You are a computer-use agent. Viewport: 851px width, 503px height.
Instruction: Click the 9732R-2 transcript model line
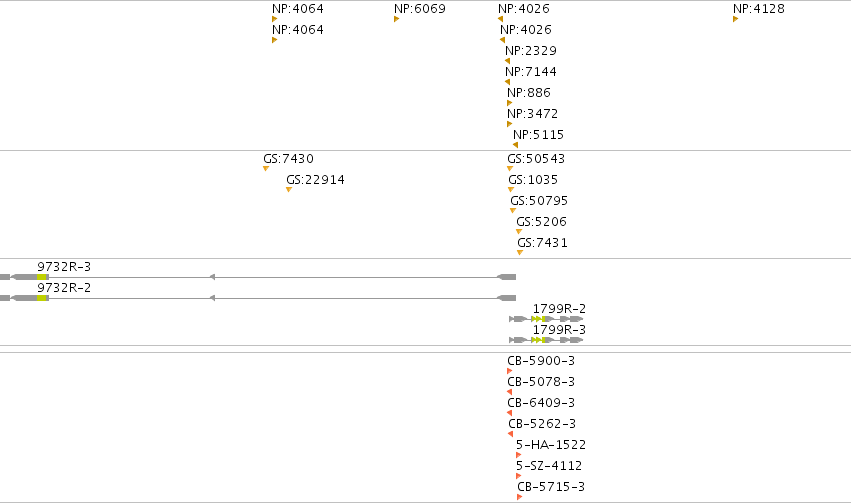point(258,298)
